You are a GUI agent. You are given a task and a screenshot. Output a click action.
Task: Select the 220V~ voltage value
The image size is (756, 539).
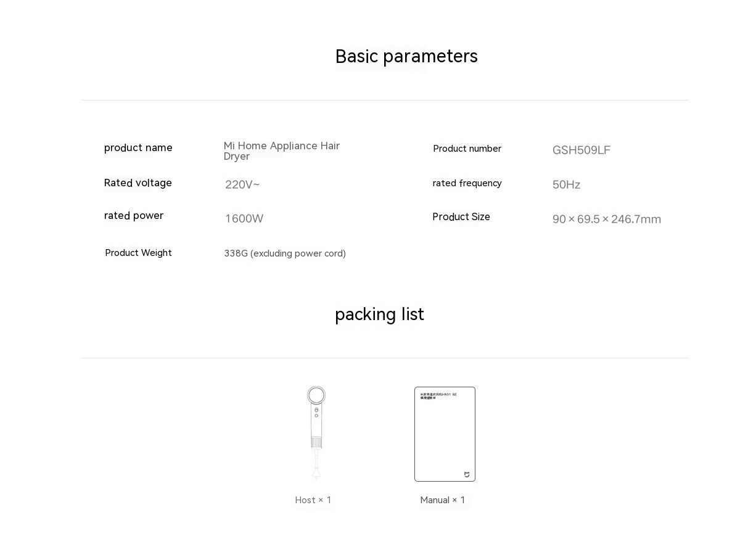point(242,184)
